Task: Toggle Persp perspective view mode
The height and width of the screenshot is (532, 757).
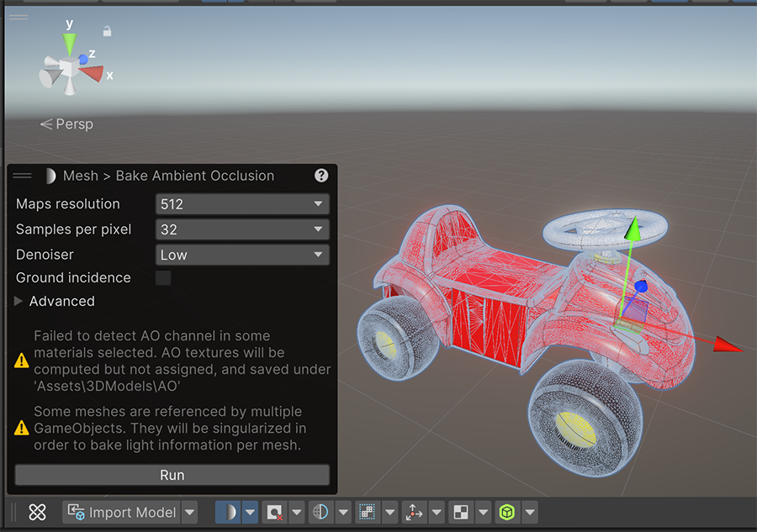Action: (67, 124)
